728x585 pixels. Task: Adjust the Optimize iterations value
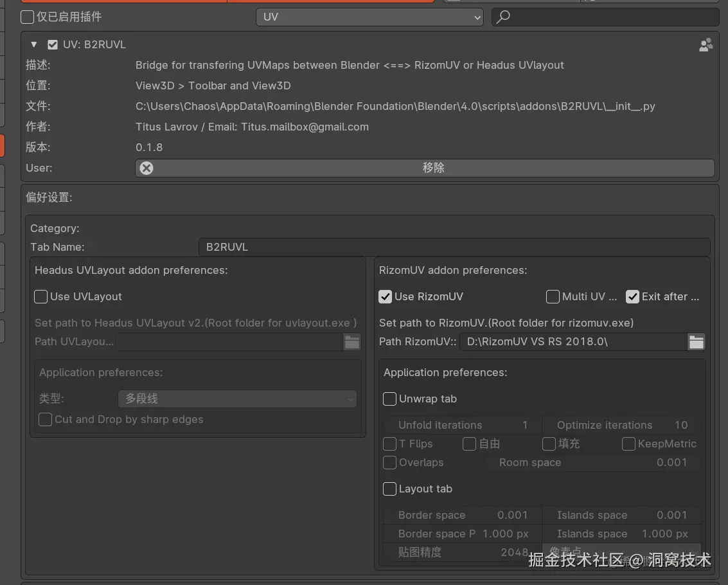point(621,425)
